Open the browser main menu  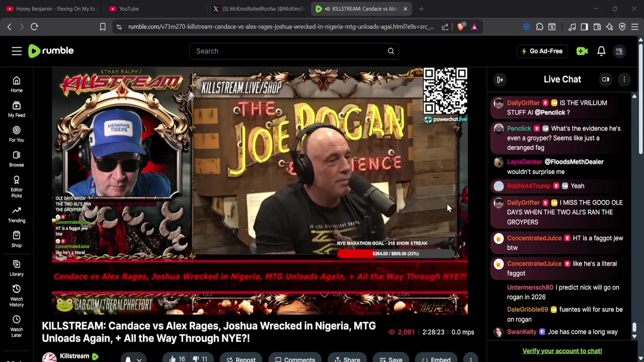(635, 27)
